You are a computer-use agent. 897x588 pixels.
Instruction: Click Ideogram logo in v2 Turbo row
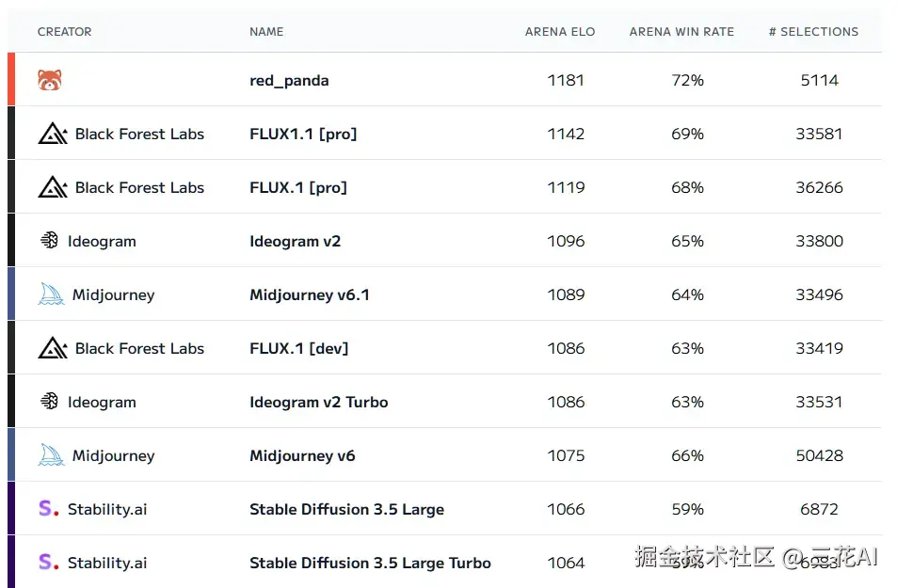[49, 401]
